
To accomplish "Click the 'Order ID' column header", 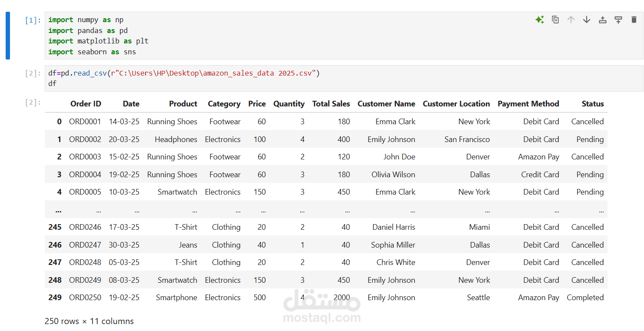I will click(86, 104).
